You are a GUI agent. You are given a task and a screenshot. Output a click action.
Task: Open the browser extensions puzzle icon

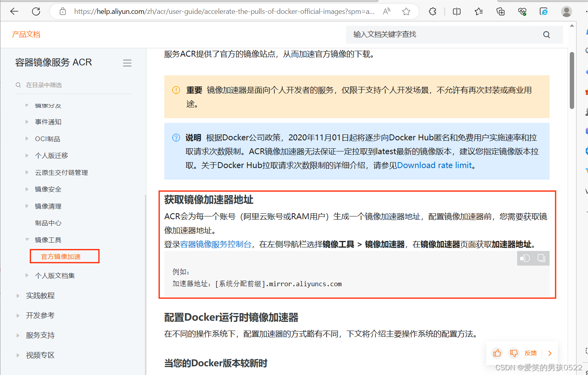433,11
